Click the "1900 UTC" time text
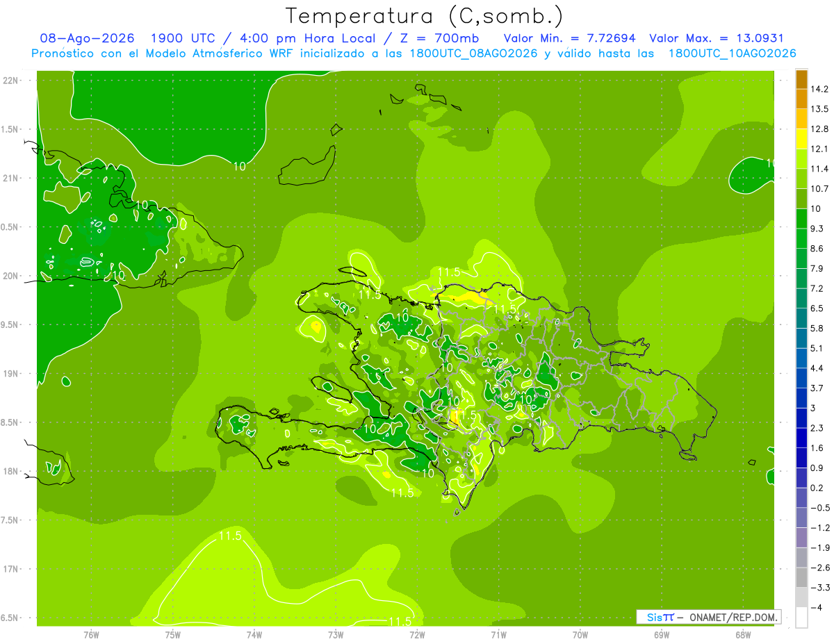Image resolution: width=834 pixels, height=644 pixels. (x=182, y=38)
